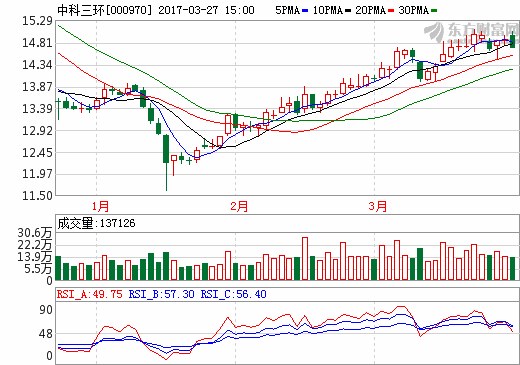Click the 13.87 price axis label
The height and width of the screenshot is (365, 520).
[x=37, y=87]
